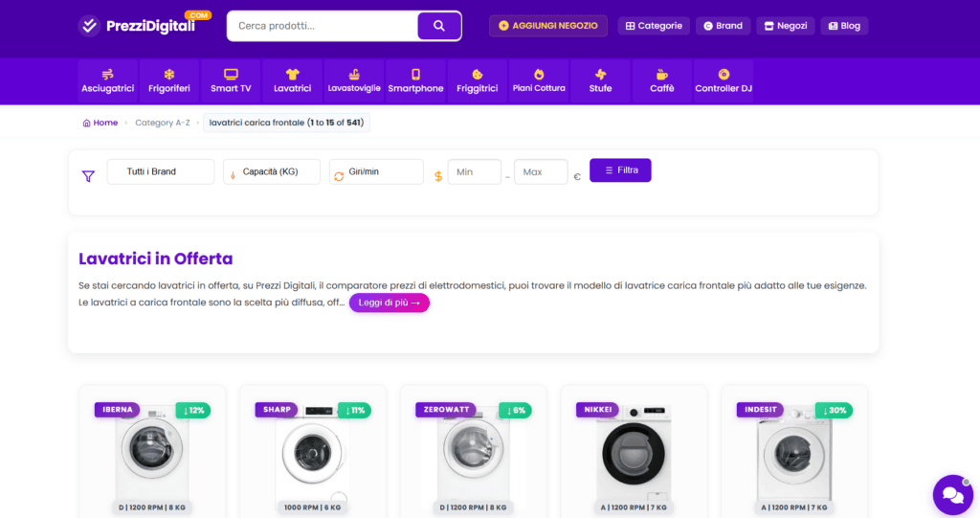The image size is (980, 518).
Task: Go to Home breadcrumb link
Action: click(x=100, y=123)
